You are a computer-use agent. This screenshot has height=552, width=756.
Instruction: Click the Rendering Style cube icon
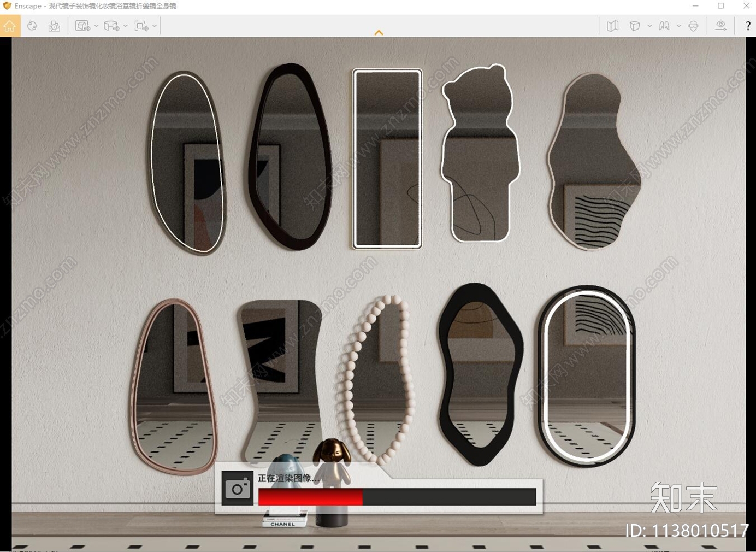tap(635, 26)
